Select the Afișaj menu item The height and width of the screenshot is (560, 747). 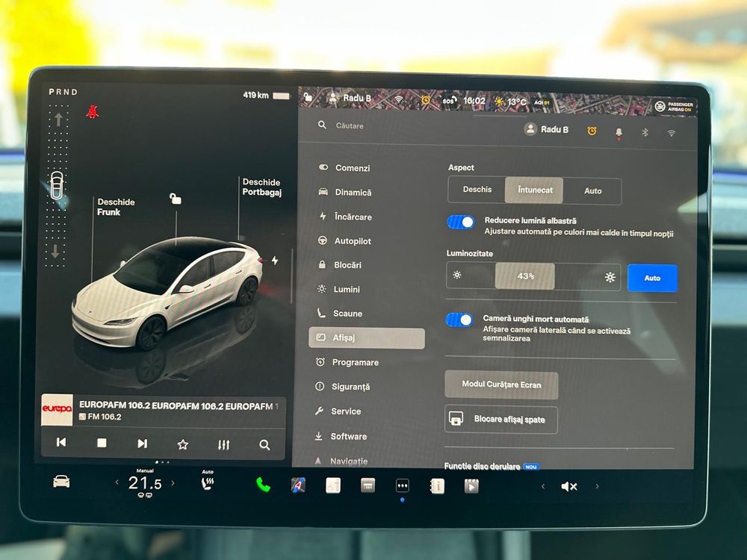coord(367,338)
